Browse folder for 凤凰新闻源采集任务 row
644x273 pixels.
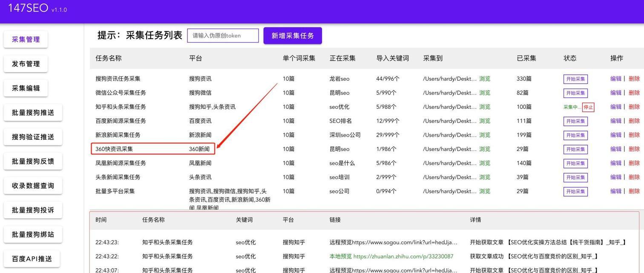(x=485, y=163)
